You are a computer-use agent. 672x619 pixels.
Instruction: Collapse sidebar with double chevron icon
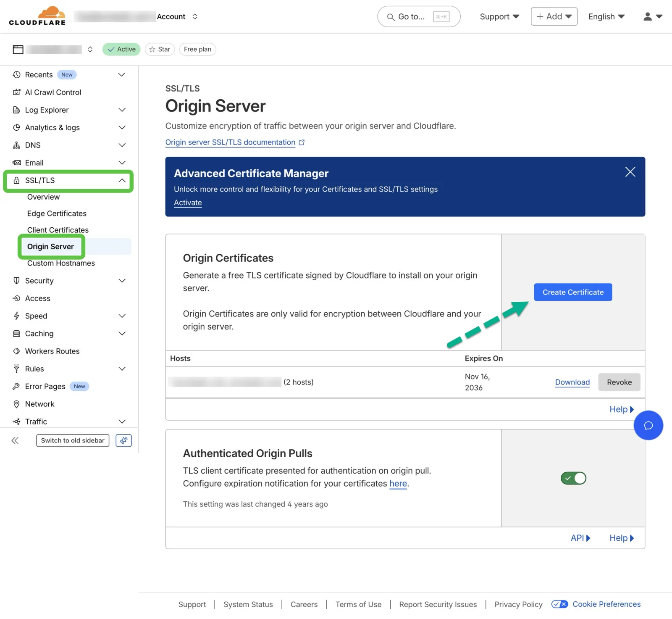15,440
